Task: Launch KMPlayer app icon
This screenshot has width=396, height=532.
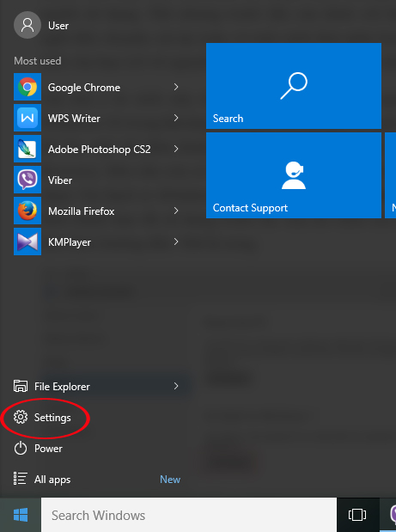Action: (x=27, y=242)
